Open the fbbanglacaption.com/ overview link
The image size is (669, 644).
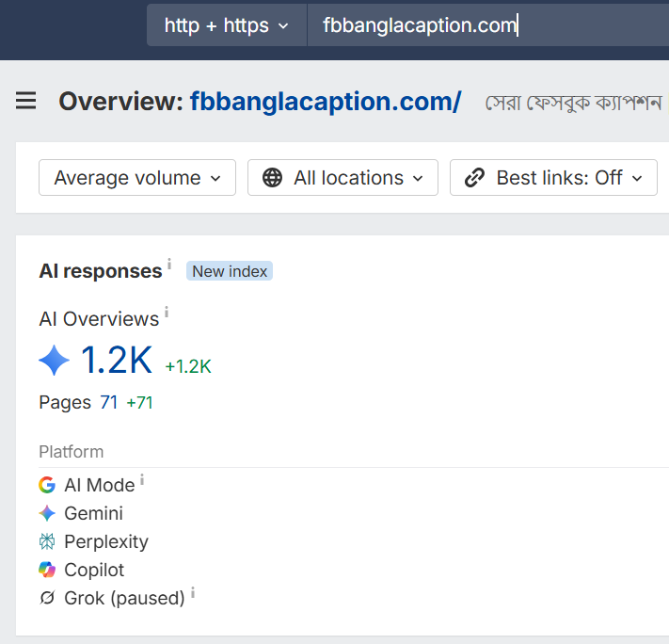coord(326,101)
